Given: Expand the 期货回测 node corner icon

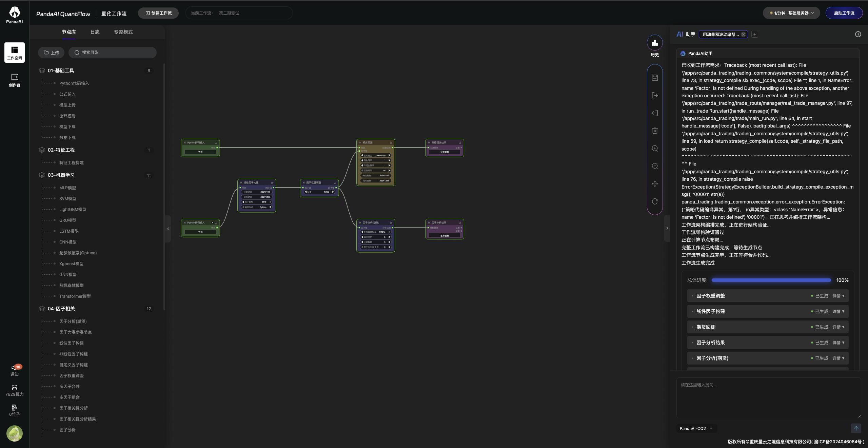Looking at the screenshot, I should point(391,143).
